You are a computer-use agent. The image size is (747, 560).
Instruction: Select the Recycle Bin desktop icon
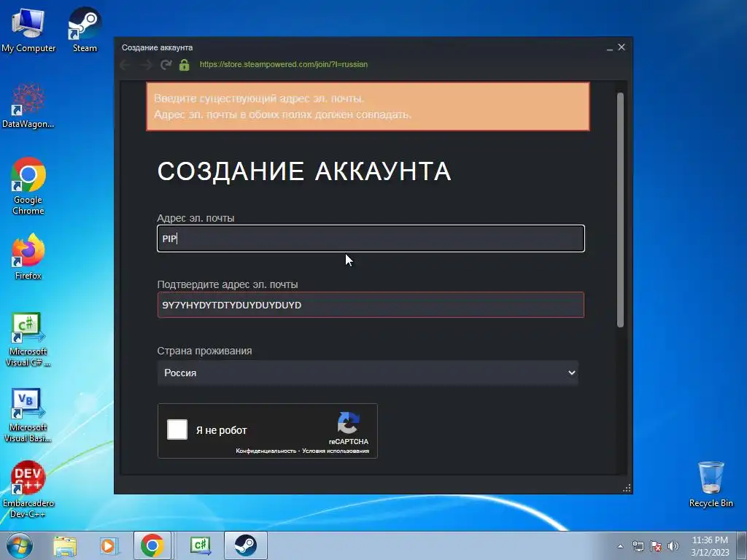(711, 484)
